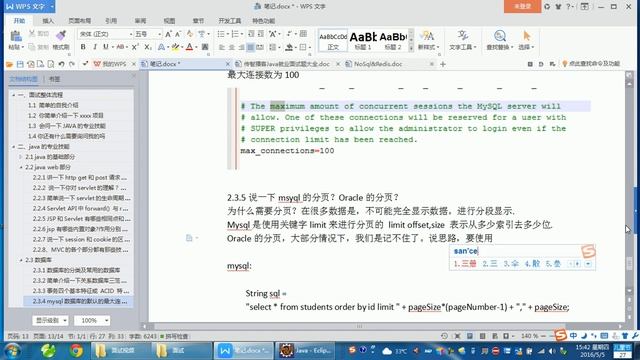Click the Save floppy disk icon
The height and width of the screenshot is (360, 640).
point(20,64)
